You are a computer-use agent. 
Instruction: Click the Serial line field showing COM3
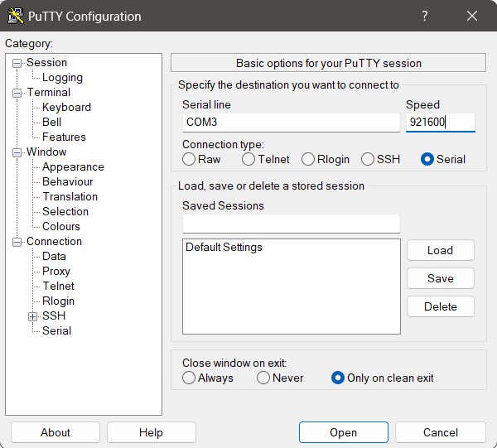(x=291, y=123)
